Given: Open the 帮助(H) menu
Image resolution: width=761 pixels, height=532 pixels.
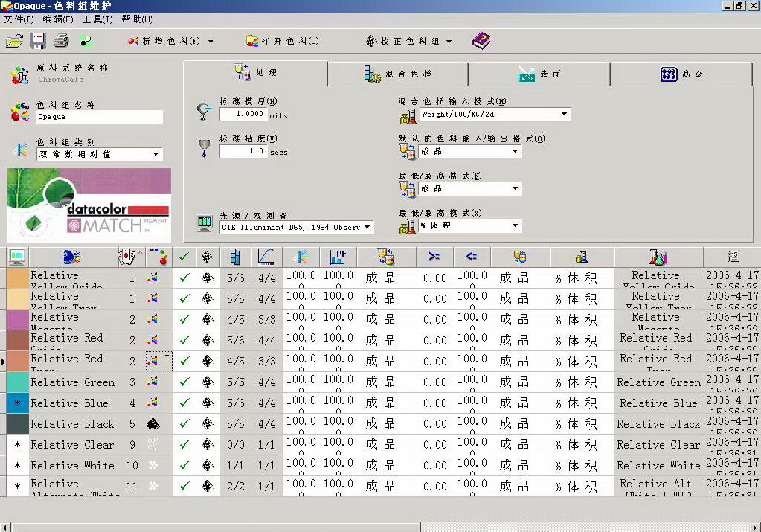Looking at the screenshot, I should [137, 19].
